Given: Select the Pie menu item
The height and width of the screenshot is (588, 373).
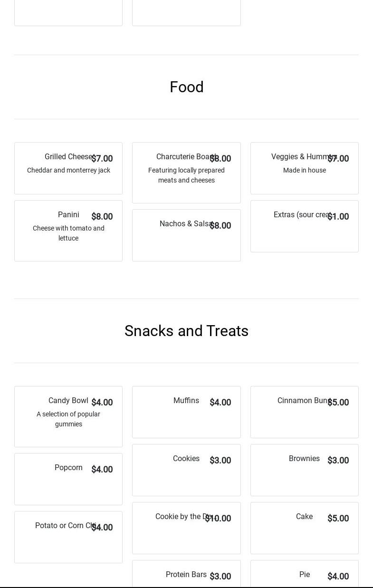Looking at the screenshot, I should pyautogui.click(x=304, y=575).
